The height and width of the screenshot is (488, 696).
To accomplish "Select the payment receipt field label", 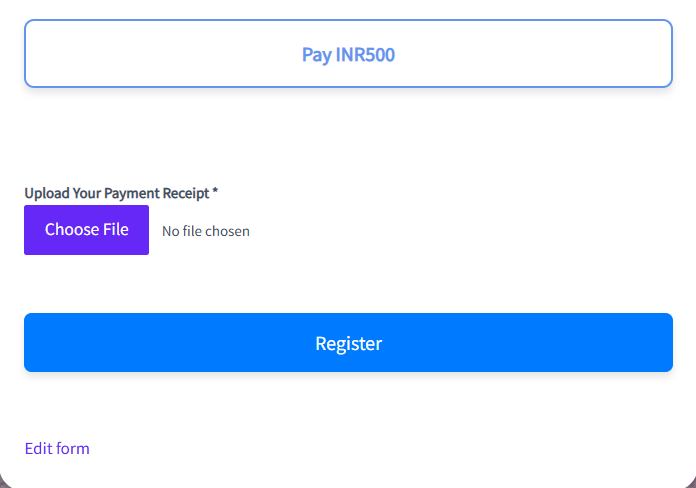I will tap(120, 192).
